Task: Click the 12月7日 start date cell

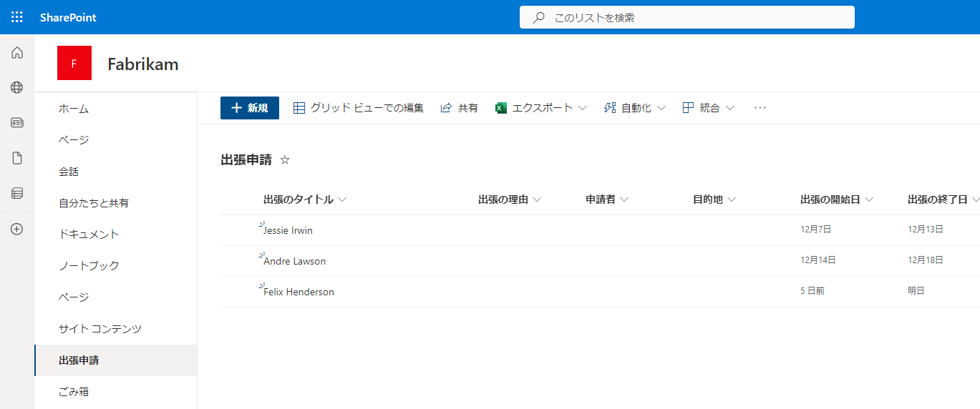Action: click(815, 230)
